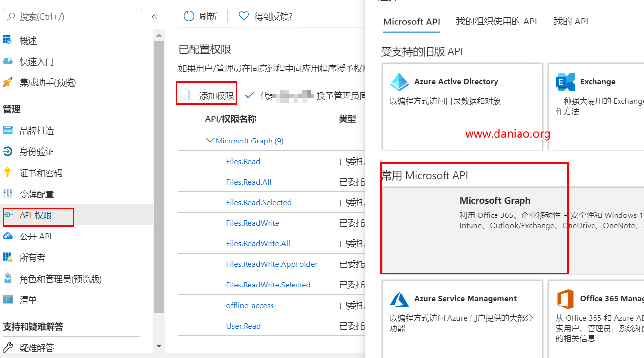Image resolution: width=644 pixels, height=358 pixels.
Task: Click the 类型 column header
Action: 347,119
